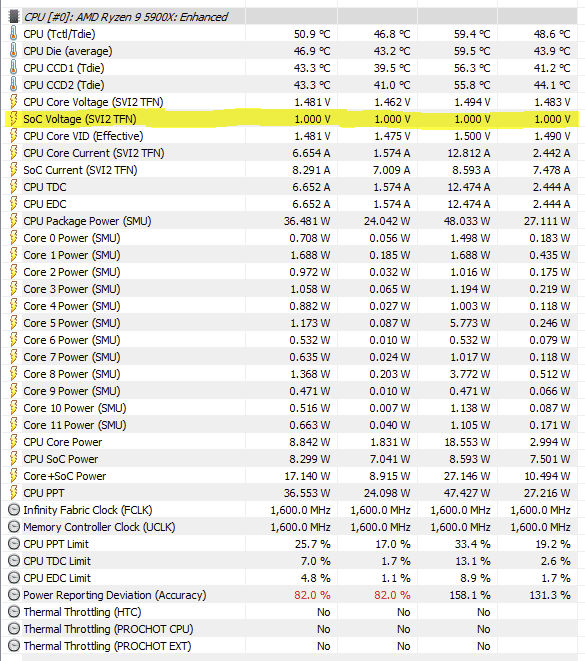Click lightning icon beside Core 5 Power (SMU)
The image size is (585, 661).
[x=13, y=323]
